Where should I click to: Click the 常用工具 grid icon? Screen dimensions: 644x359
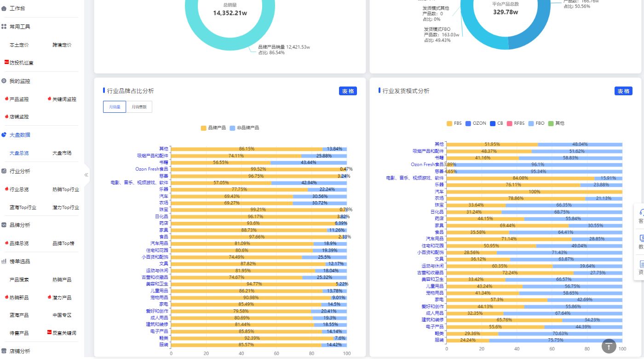coord(4,27)
